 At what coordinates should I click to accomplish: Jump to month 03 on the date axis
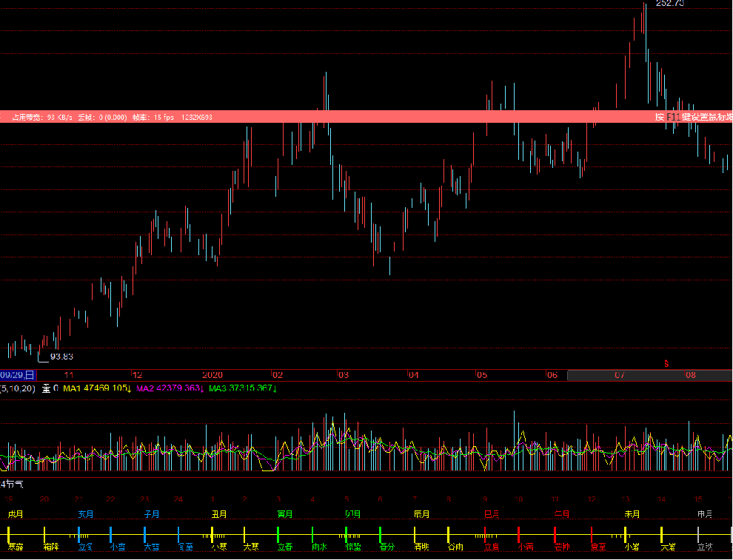click(344, 375)
